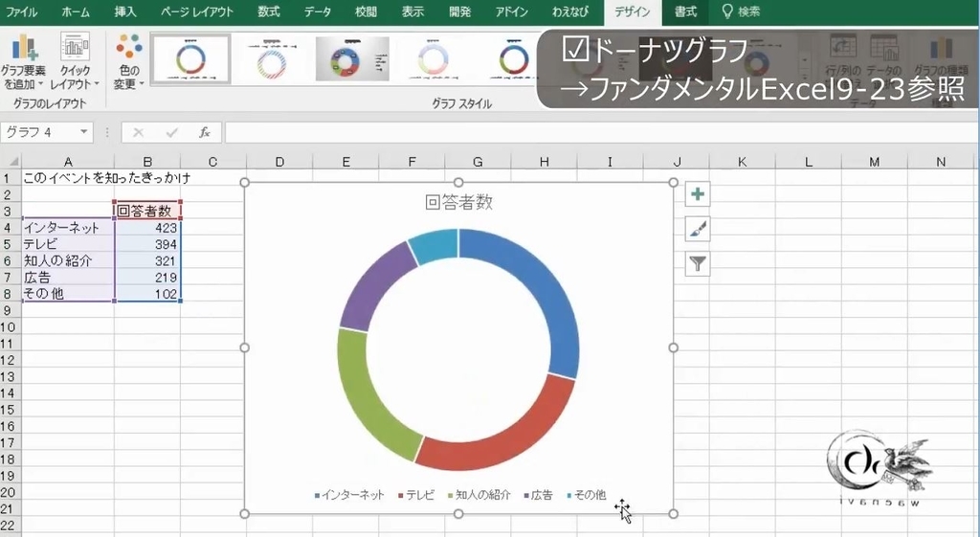The height and width of the screenshot is (537, 980).
Task: Open the 挿入 ribbon tab
Action: point(125,11)
